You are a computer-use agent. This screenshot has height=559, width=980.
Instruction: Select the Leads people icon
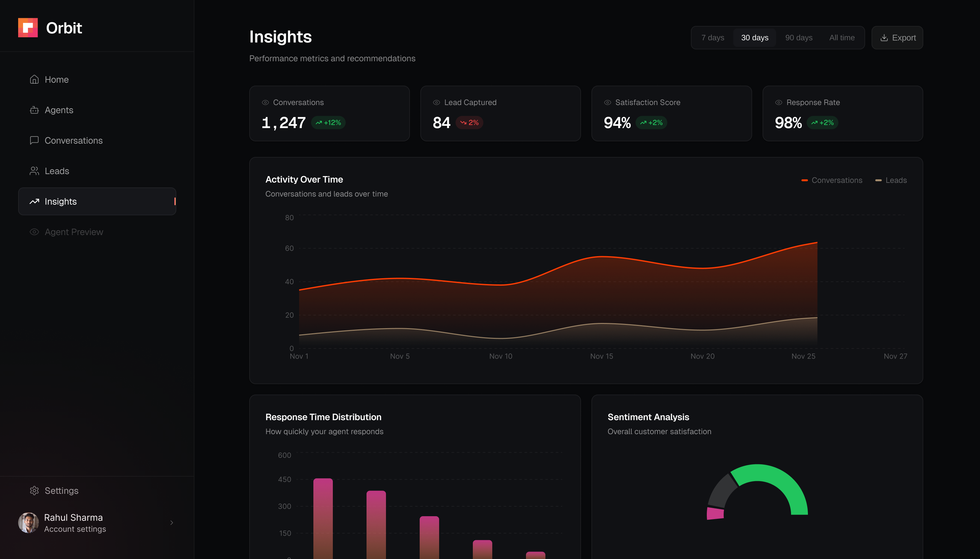pyautogui.click(x=34, y=171)
